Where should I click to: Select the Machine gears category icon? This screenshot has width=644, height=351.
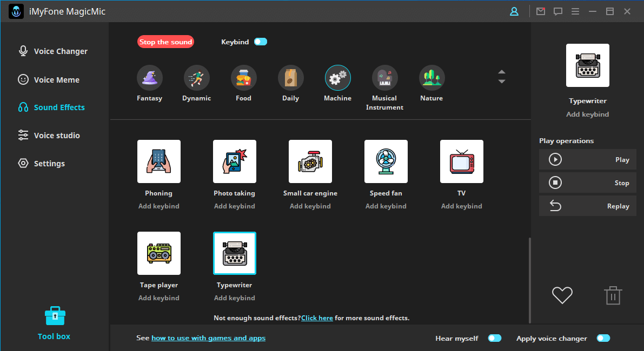pos(337,78)
